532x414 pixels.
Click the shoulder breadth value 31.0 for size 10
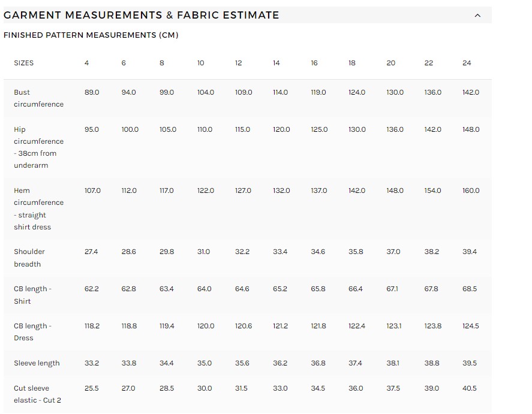click(204, 252)
